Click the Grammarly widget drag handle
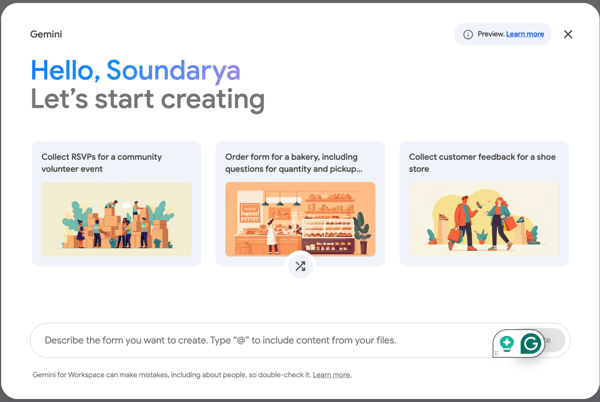This screenshot has height=402, width=600. [496, 353]
